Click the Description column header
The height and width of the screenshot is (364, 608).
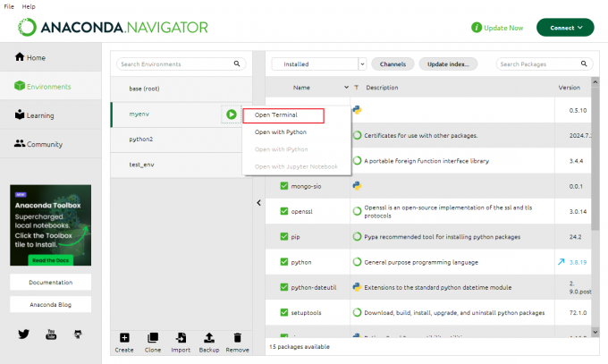pyautogui.click(x=382, y=88)
